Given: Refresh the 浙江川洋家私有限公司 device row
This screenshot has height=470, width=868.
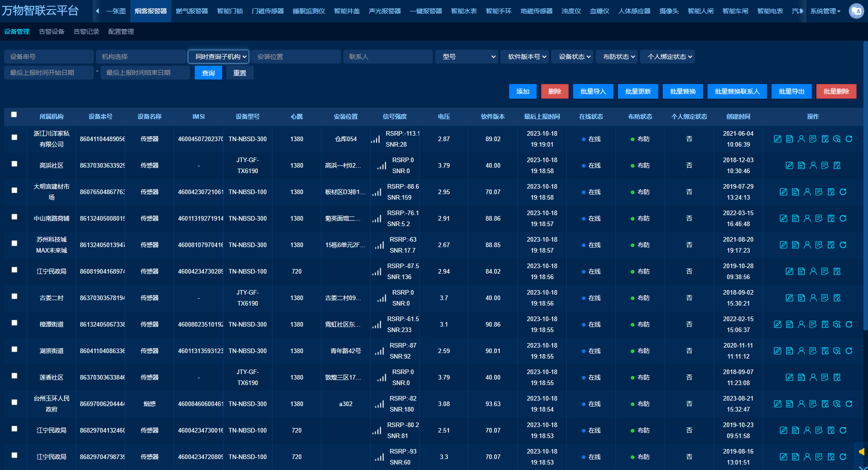Looking at the screenshot, I should tap(849, 139).
